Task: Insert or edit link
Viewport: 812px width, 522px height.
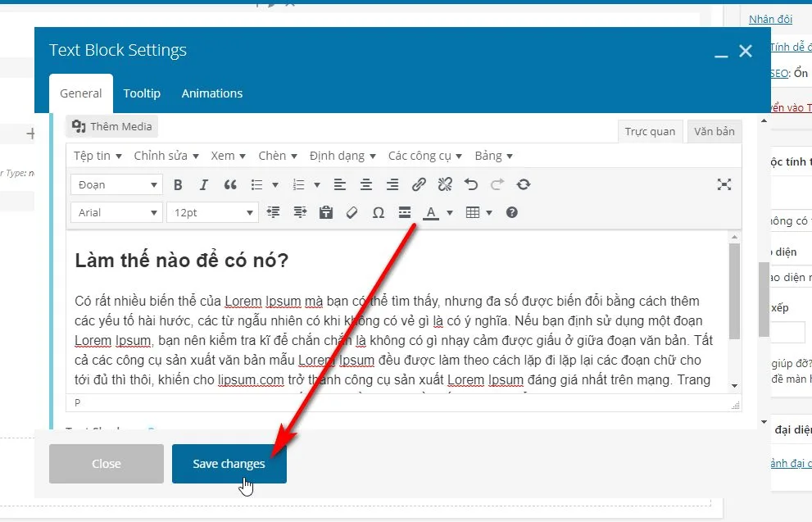Action: (x=419, y=184)
